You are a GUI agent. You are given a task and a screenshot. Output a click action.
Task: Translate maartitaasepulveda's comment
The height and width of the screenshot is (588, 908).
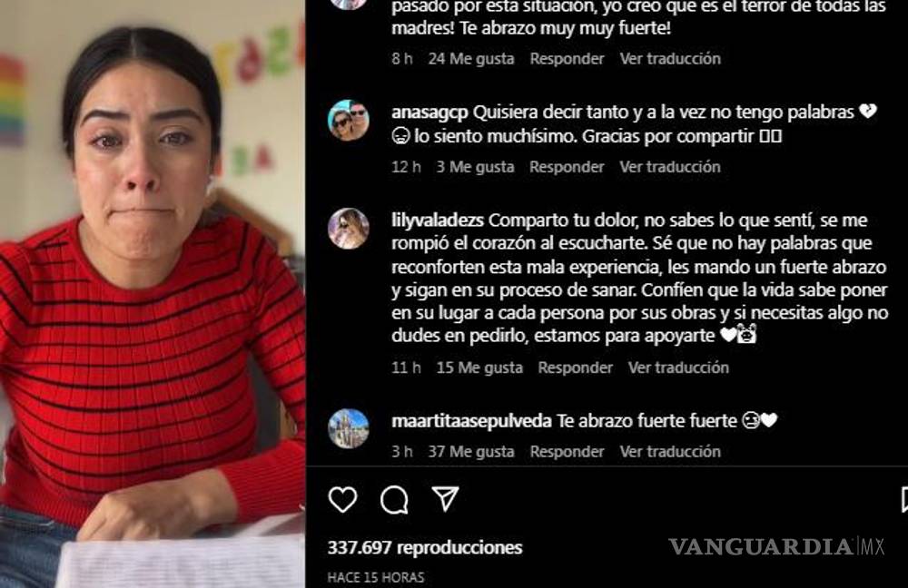tap(670, 451)
